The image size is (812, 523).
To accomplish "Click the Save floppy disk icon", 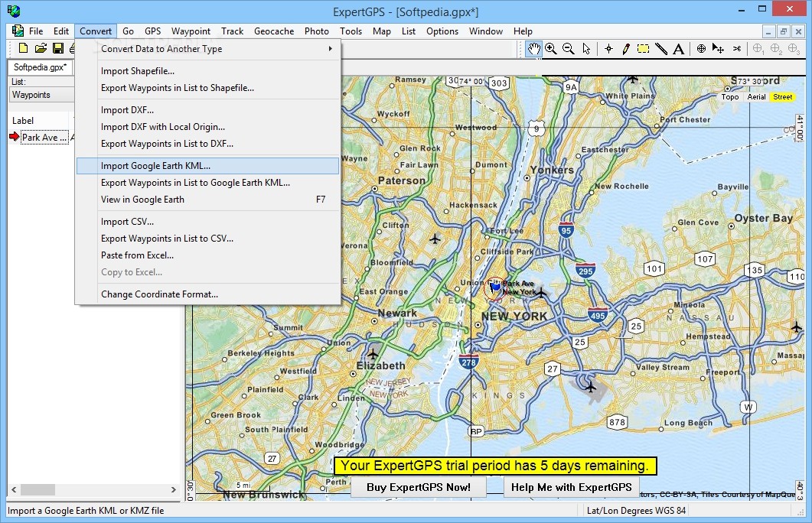I will click(x=58, y=48).
